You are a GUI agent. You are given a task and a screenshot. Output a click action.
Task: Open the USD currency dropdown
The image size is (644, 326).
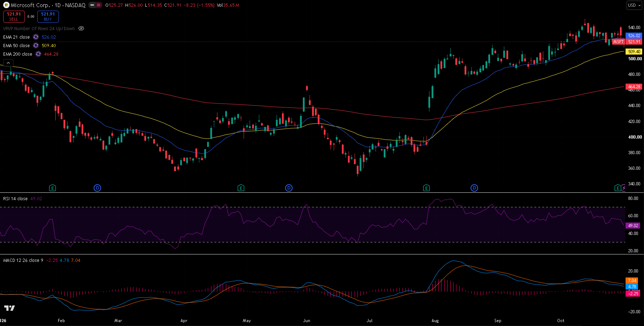[634, 5]
